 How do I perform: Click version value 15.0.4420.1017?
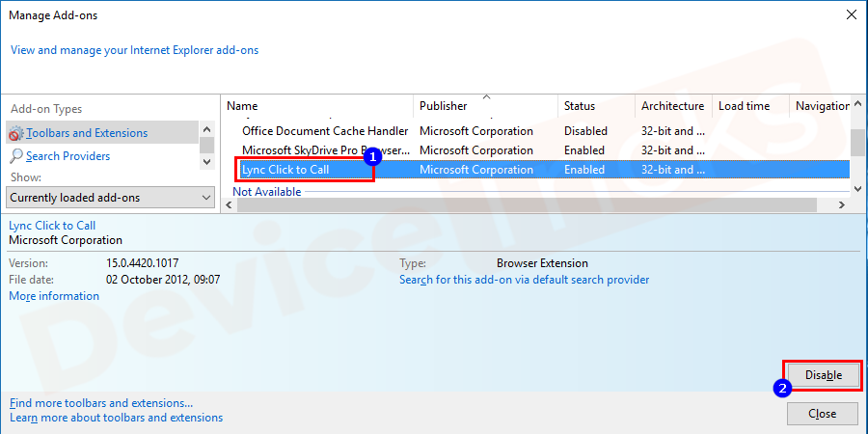point(143,263)
